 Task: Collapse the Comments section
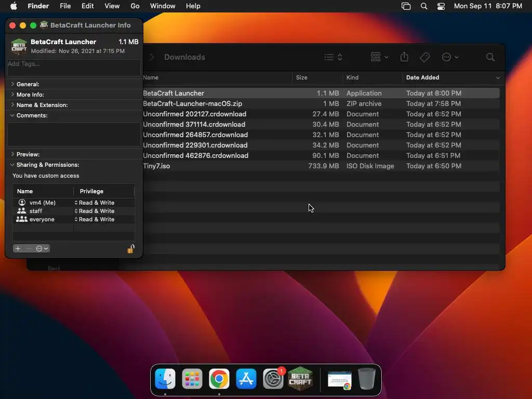click(x=12, y=115)
